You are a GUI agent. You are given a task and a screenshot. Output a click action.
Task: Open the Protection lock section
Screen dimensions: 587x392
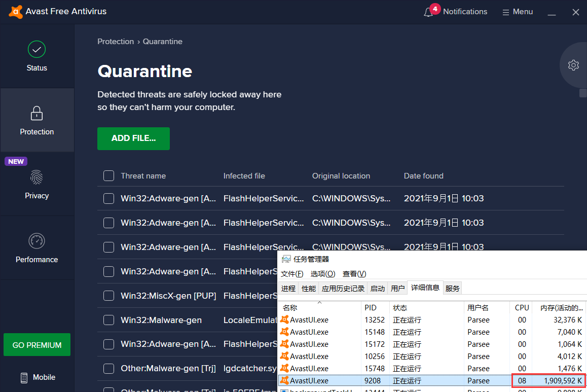point(36,120)
